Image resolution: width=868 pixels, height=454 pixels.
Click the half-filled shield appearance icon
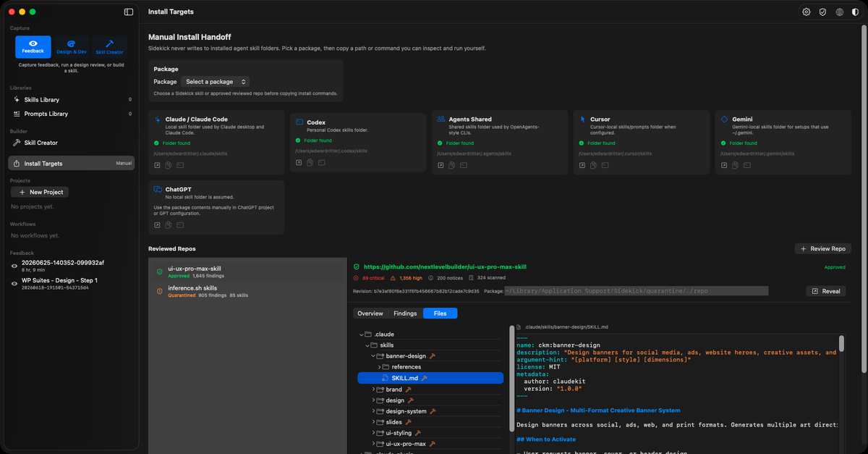tap(856, 12)
